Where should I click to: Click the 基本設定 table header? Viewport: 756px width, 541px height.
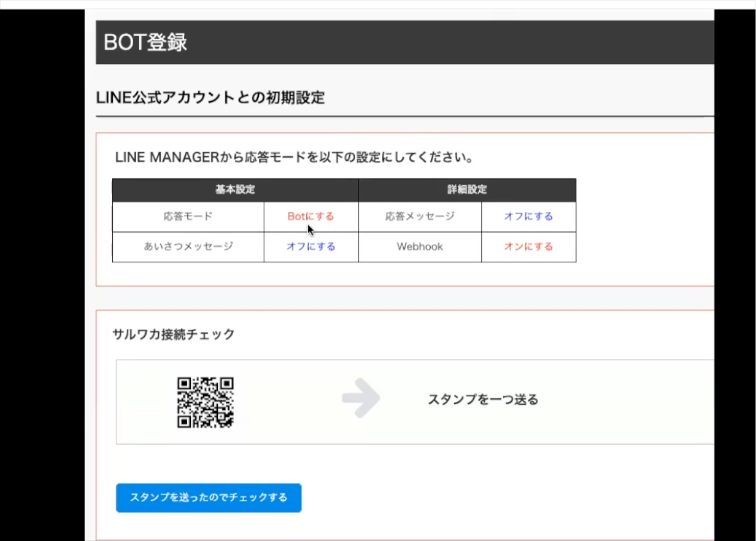235,190
